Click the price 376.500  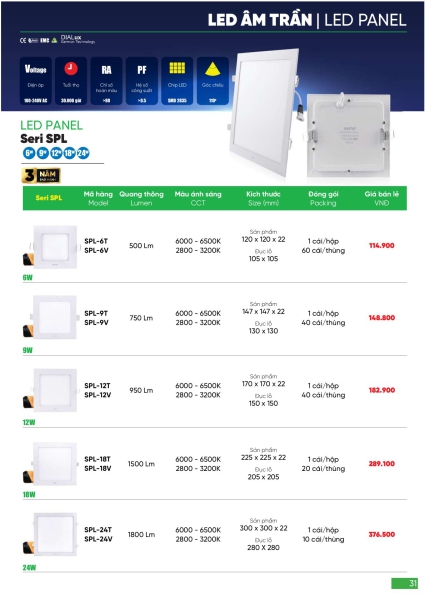(x=381, y=535)
